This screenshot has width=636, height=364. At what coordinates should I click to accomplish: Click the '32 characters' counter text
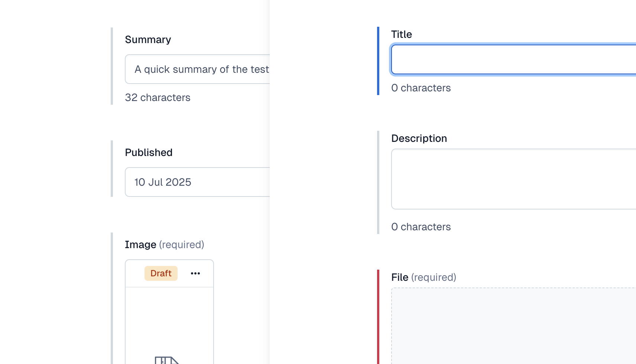coord(158,98)
